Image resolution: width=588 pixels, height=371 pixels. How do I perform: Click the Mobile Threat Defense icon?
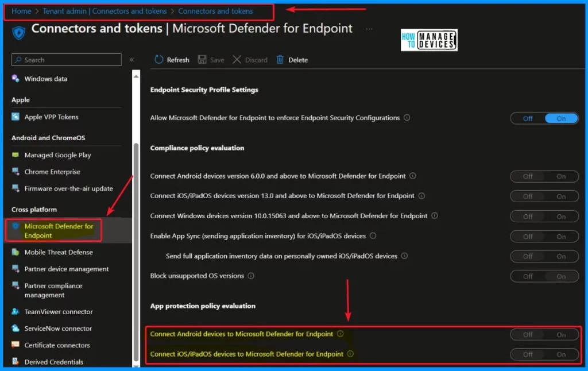(x=16, y=252)
